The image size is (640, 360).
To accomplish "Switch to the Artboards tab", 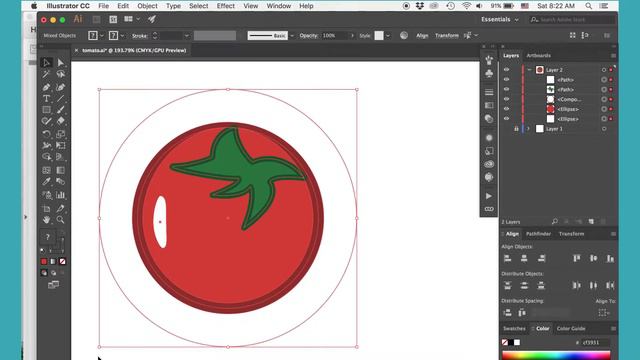I will click(538, 56).
